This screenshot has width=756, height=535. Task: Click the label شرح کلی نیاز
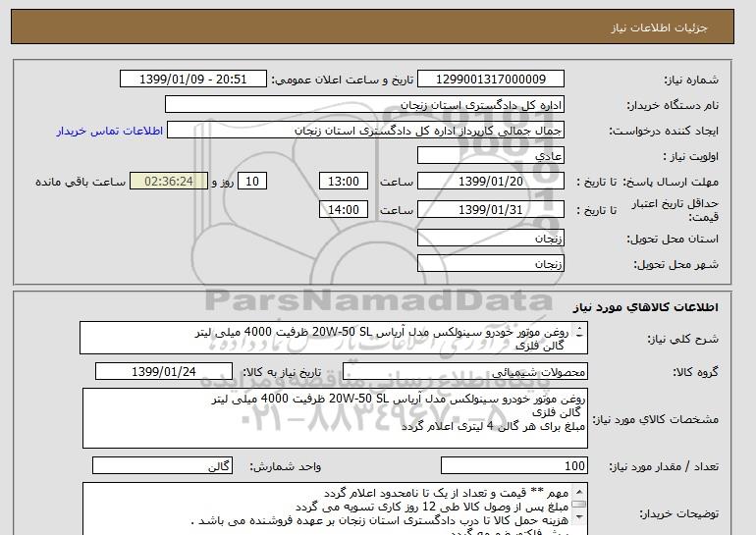[682, 339]
